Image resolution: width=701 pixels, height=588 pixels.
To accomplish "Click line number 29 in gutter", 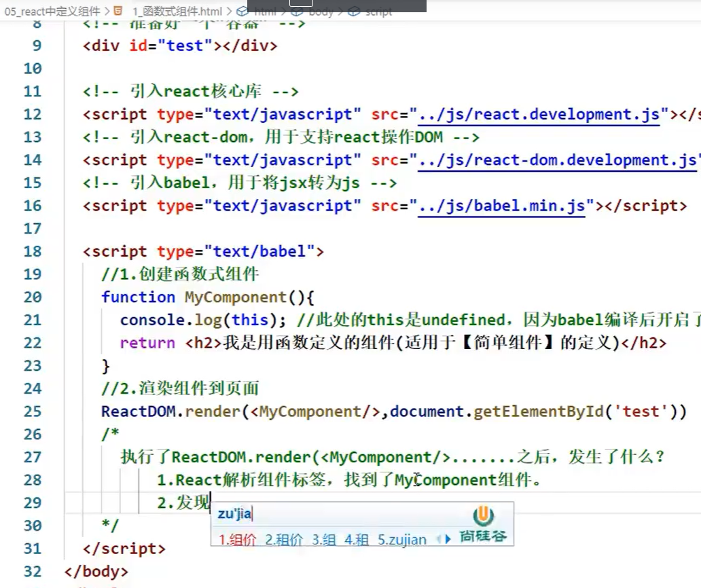I will point(32,503).
